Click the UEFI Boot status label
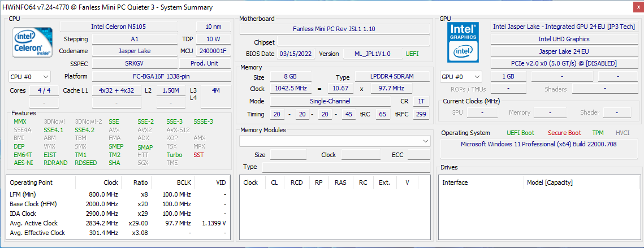Image resolution: width=644 pixels, height=248 pixels. 520,133
